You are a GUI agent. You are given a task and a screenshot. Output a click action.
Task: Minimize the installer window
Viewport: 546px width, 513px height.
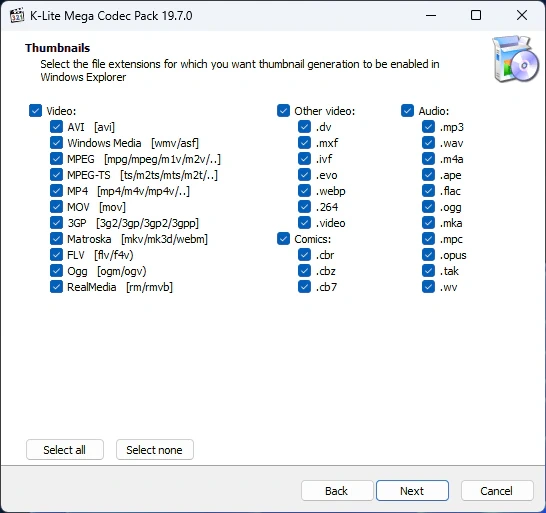click(431, 15)
